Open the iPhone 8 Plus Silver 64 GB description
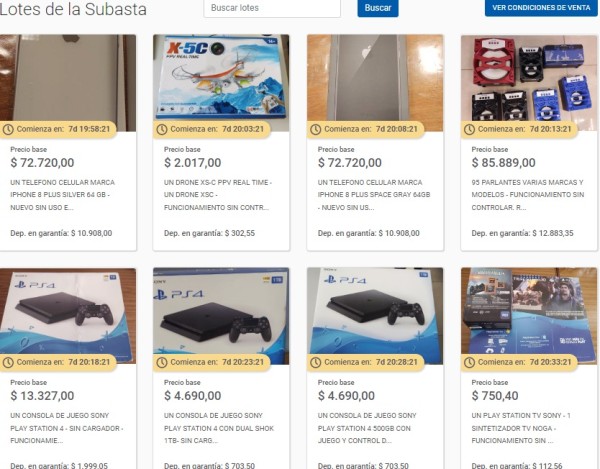600x469 pixels. pos(62,195)
